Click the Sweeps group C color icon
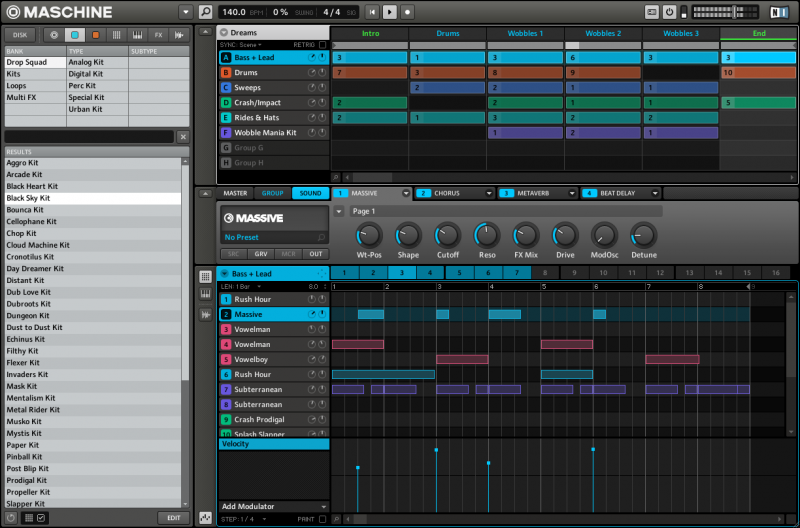 [226, 88]
